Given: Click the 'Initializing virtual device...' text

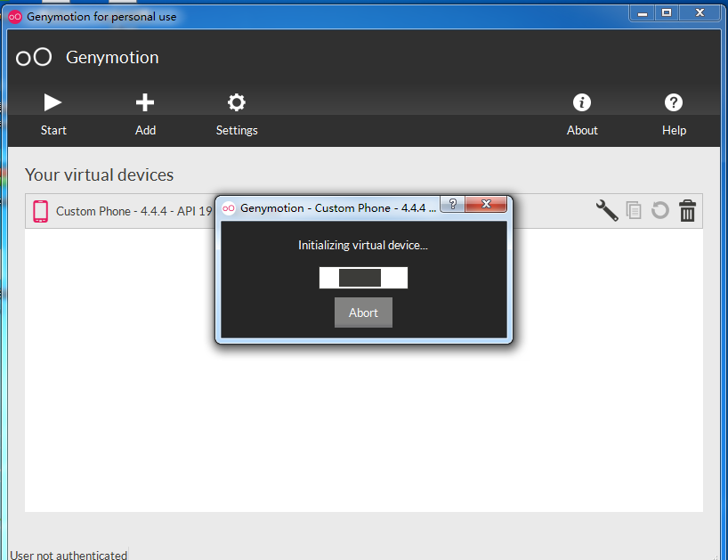Looking at the screenshot, I should point(363,245).
